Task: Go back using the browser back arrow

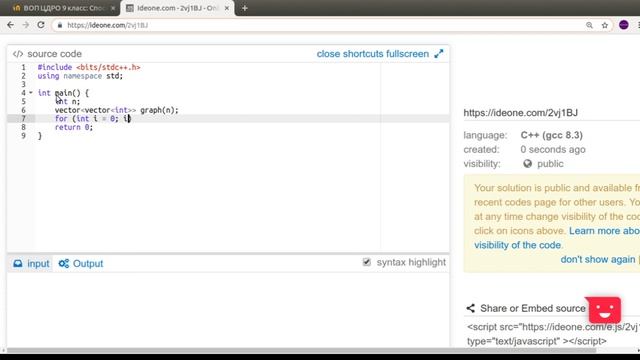Action: tap(11, 25)
